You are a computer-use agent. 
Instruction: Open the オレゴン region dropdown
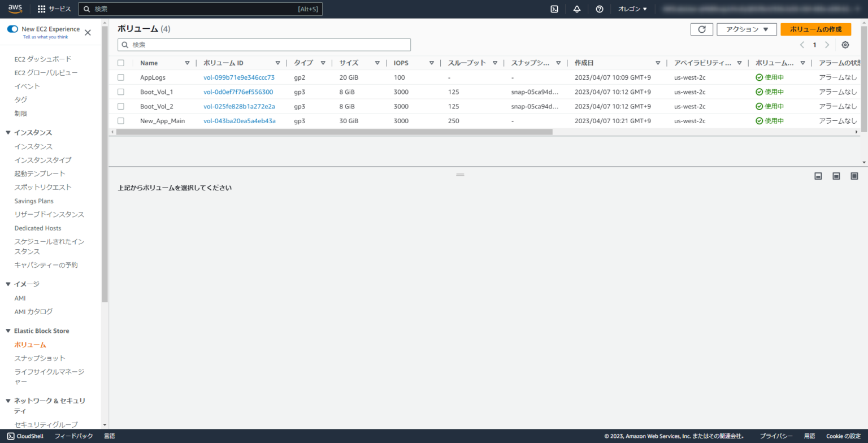click(631, 8)
